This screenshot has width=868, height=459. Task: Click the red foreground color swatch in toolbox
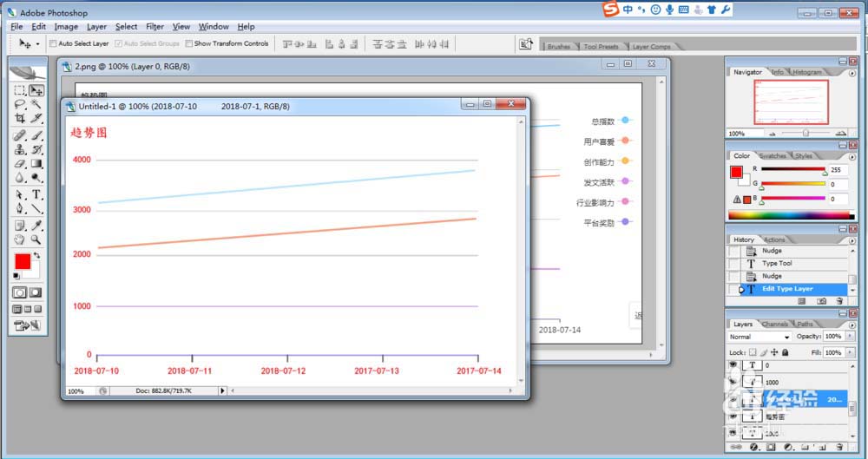(23, 261)
